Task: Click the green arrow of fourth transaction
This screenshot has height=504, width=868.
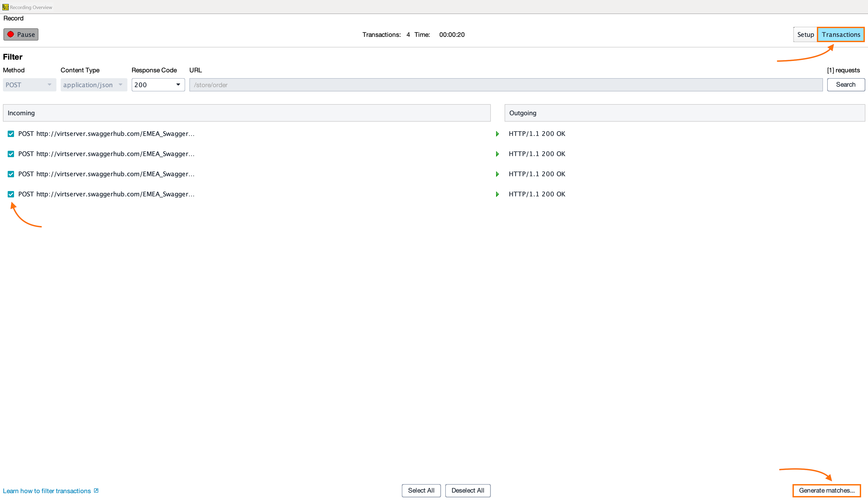Action: point(497,194)
